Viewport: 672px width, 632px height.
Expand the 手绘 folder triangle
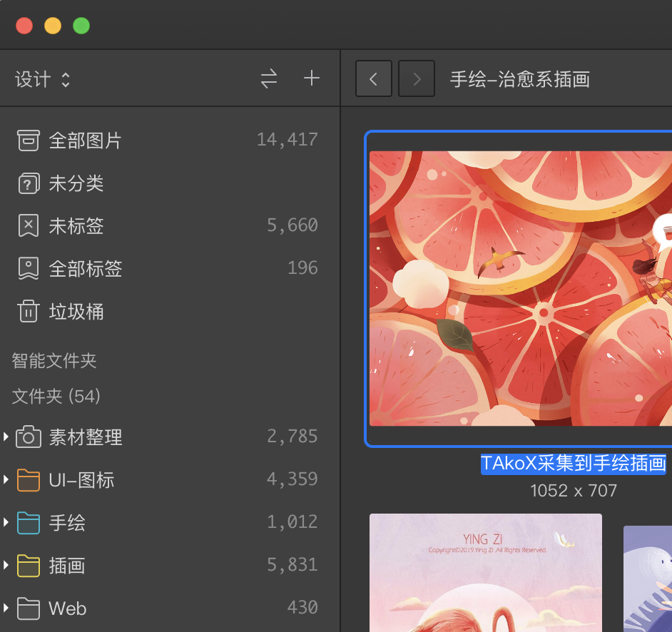6,522
